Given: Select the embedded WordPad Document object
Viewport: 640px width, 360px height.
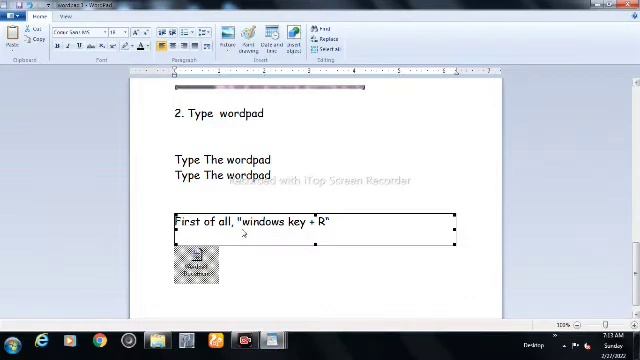Looking at the screenshot, I should [196, 265].
